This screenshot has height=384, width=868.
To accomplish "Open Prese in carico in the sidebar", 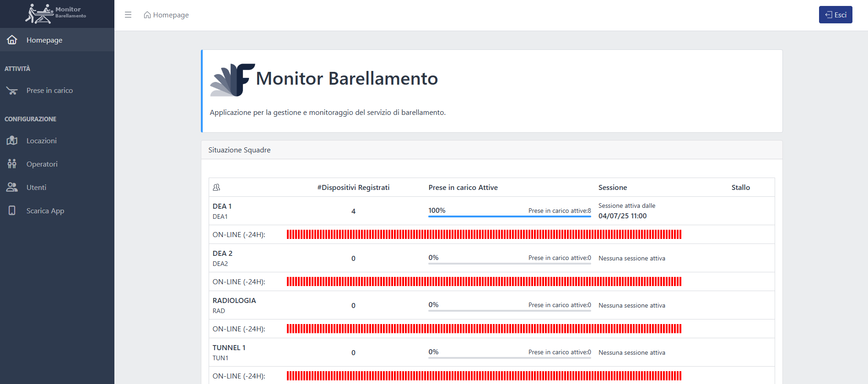I will (x=57, y=91).
